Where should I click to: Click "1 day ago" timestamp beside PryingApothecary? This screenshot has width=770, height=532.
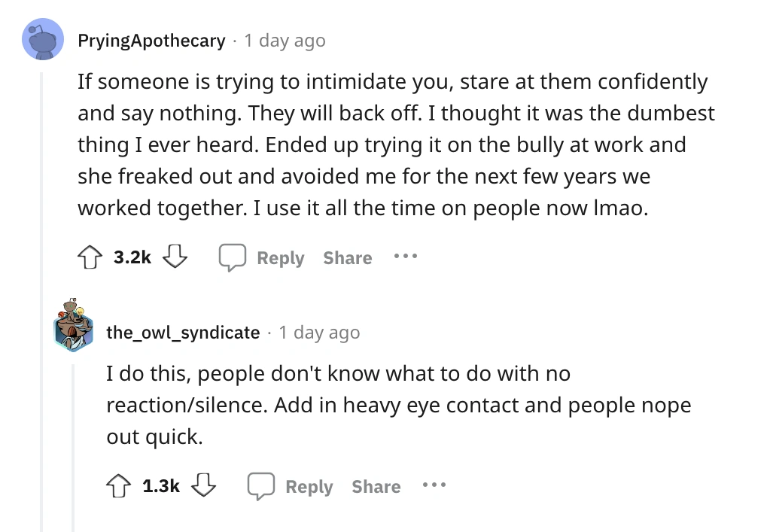pyautogui.click(x=285, y=41)
